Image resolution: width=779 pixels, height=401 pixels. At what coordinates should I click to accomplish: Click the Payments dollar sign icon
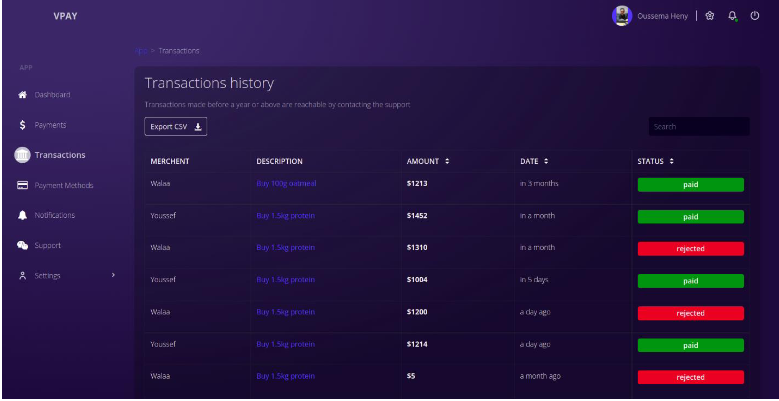point(22,125)
